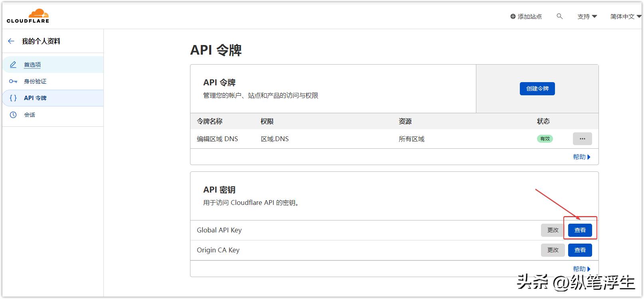644x299 pixels.
Task: Click the braces icon for API 令牌
Action: 13,98
